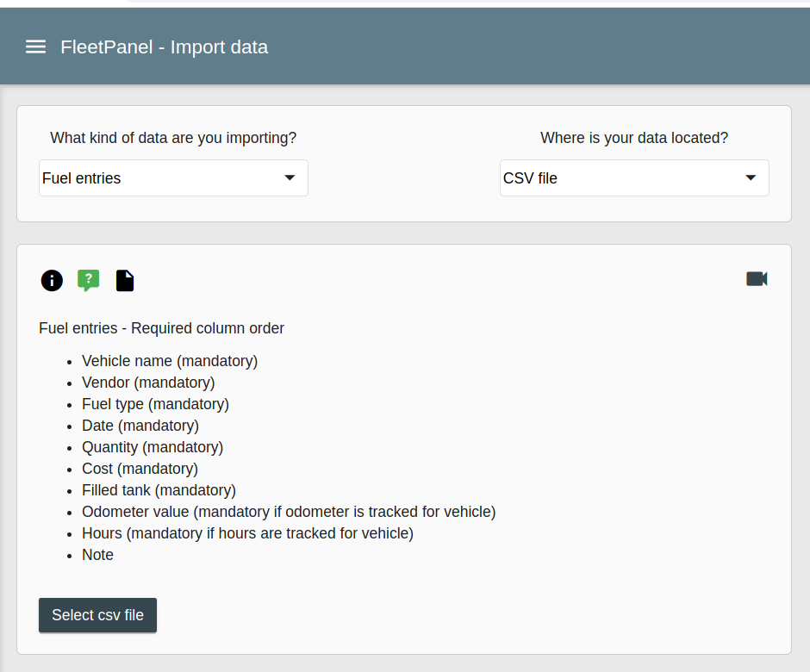
Task: Click the black info circle icon
Action: click(x=52, y=280)
